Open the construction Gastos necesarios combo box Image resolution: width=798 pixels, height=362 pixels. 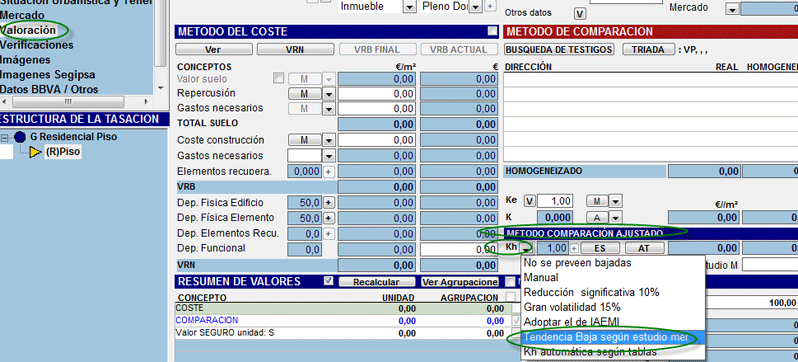(311, 156)
